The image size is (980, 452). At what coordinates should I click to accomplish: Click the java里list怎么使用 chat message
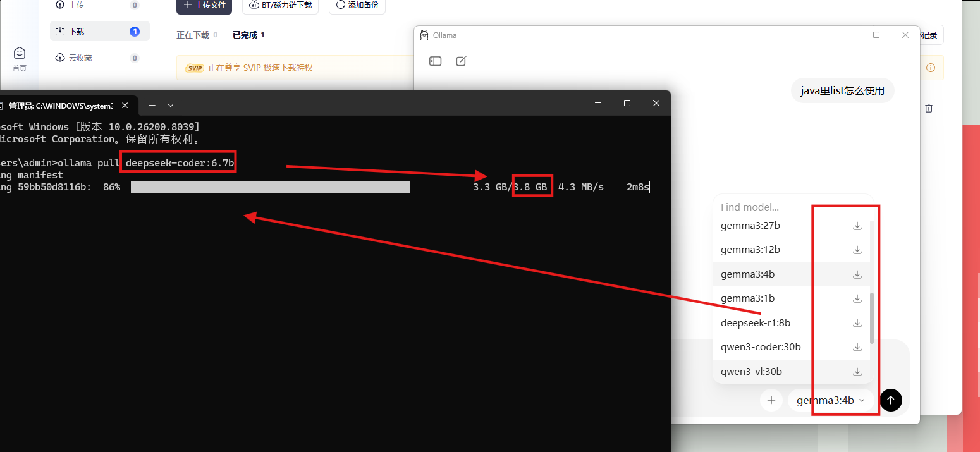tap(842, 90)
